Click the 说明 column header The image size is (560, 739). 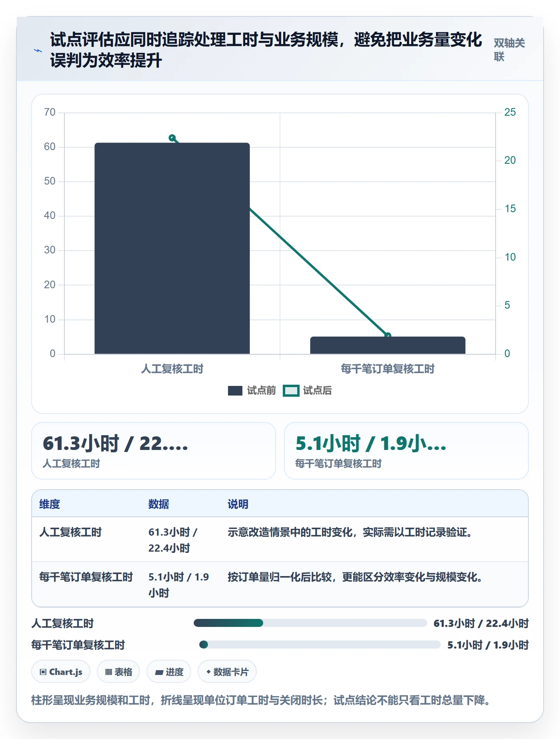238,504
